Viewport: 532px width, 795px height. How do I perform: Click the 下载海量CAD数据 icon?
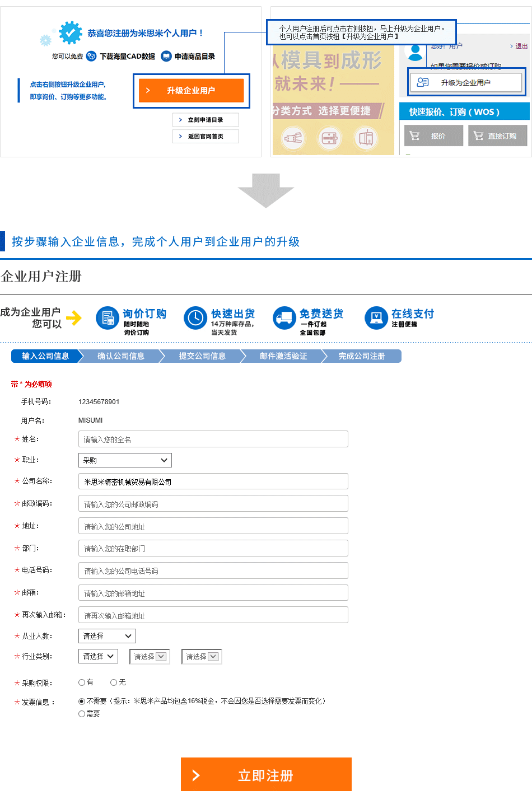[91, 56]
